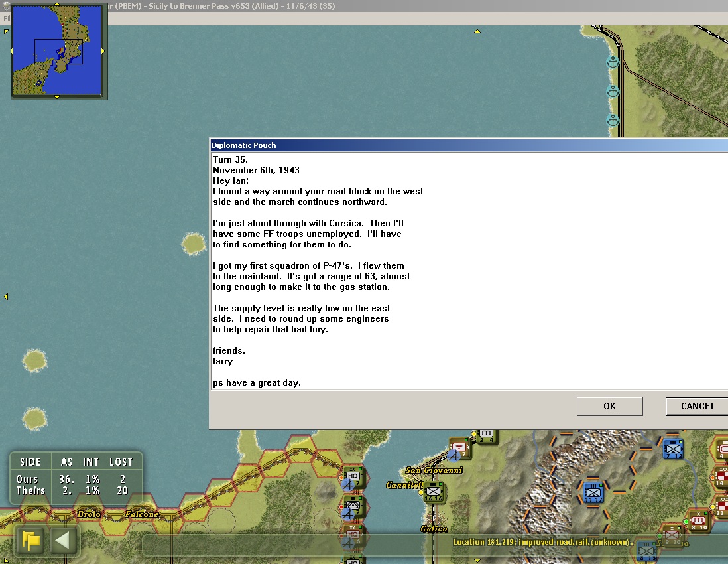
Task: Select the infantry unit marked 16 16 near Cannitello
Action: tap(433, 492)
